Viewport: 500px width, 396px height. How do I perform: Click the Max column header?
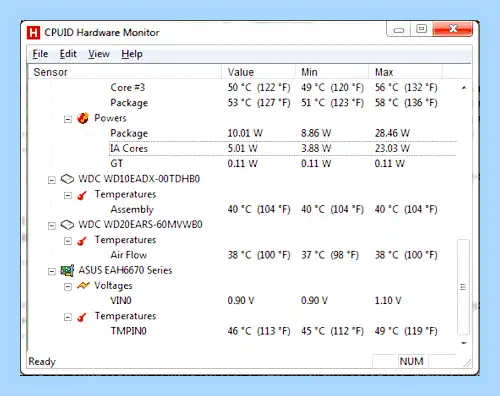point(406,72)
